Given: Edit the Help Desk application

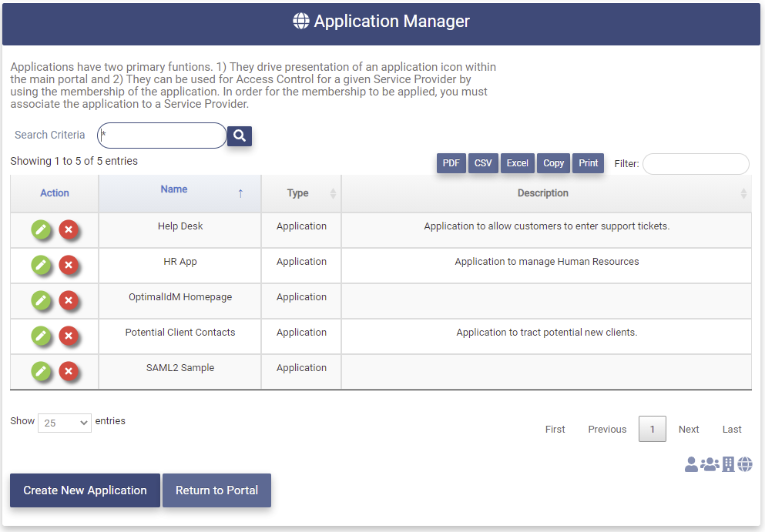Looking at the screenshot, I should (41, 229).
